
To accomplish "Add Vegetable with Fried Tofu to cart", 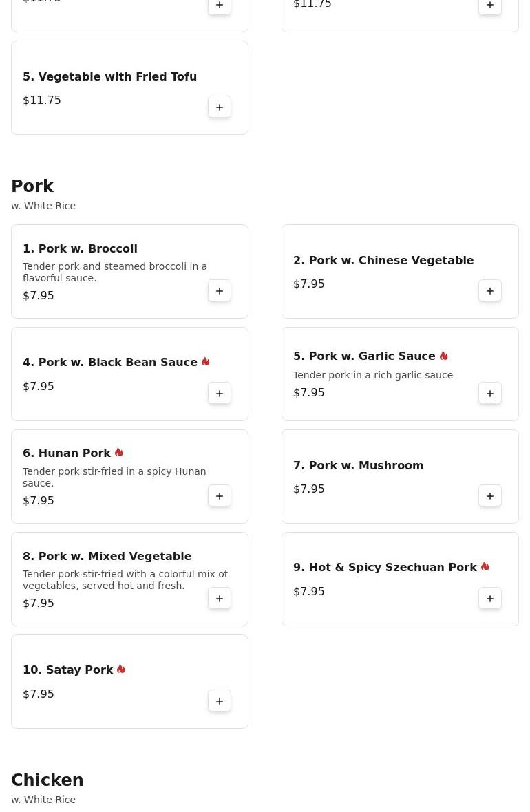I will [220, 107].
